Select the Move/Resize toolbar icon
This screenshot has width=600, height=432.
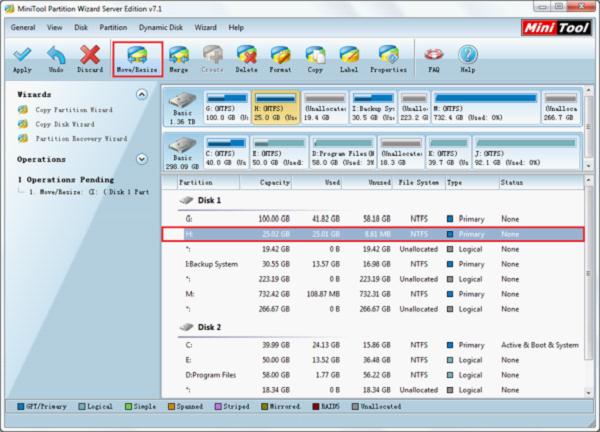[137, 55]
